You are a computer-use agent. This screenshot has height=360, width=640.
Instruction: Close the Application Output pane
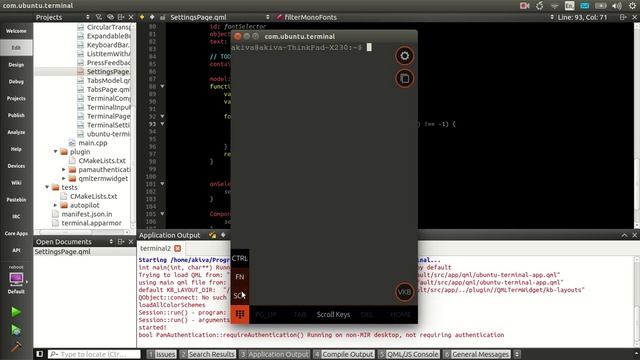(634, 235)
